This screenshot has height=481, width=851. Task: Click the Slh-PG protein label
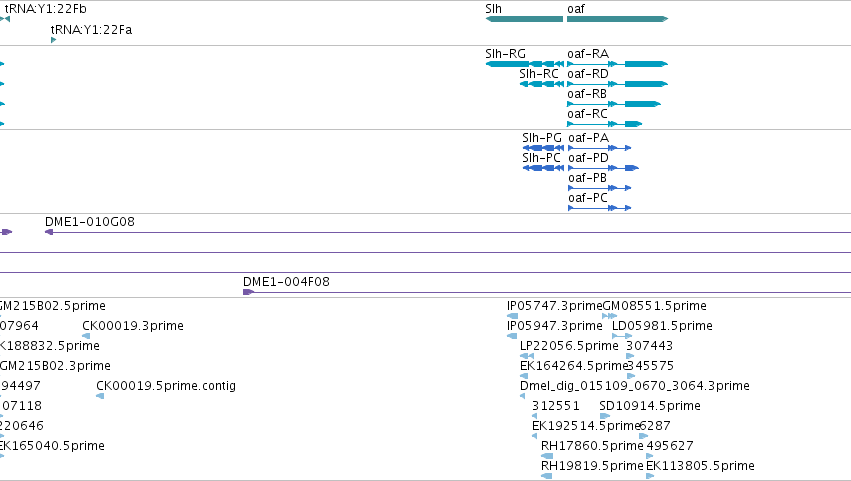542,138
